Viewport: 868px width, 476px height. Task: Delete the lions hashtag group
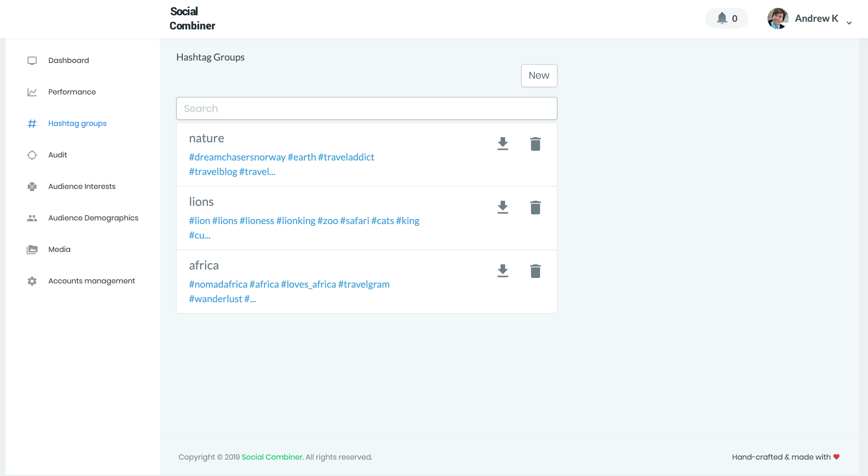point(535,208)
